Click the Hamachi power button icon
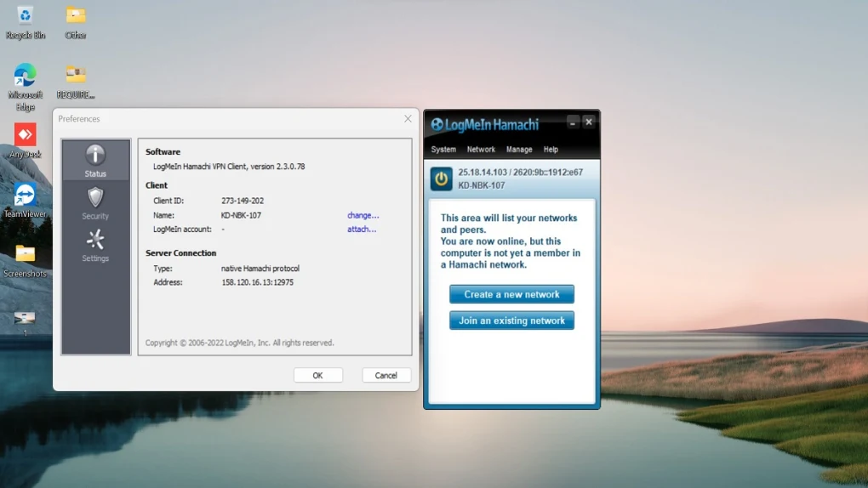The width and height of the screenshot is (868, 488). (441, 179)
